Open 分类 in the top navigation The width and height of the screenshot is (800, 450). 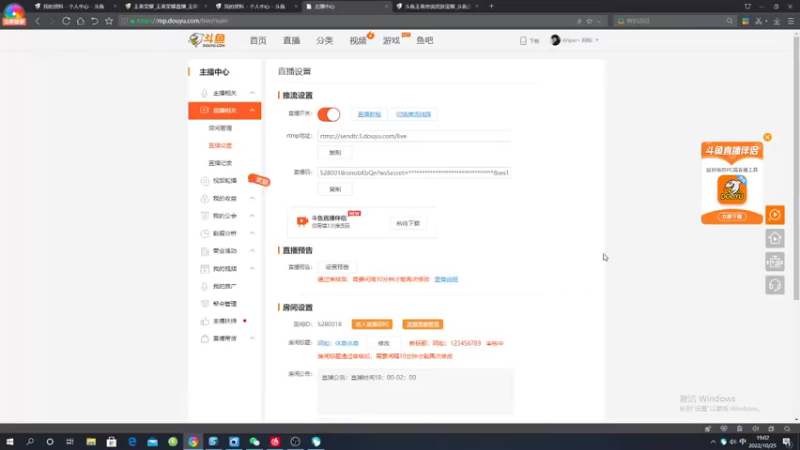pos(324,40)
